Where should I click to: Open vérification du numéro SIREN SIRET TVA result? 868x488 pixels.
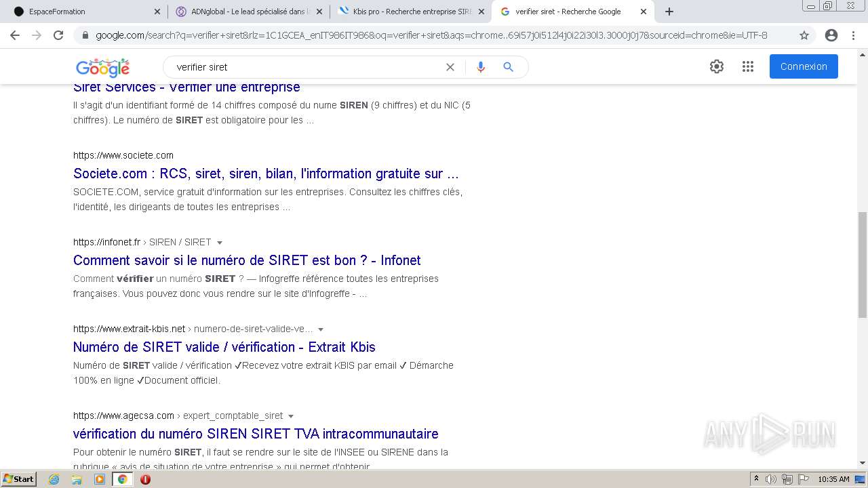click(256, 434)
